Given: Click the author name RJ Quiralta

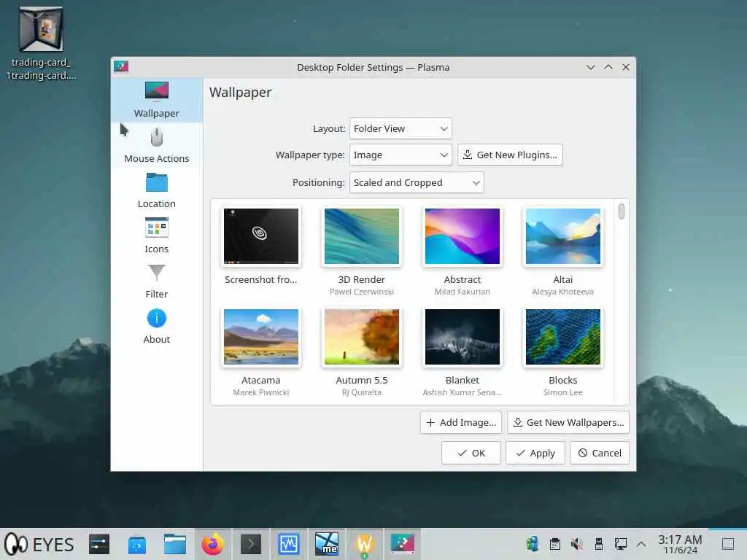Looking at the screenshot, I should coord(362,392).
